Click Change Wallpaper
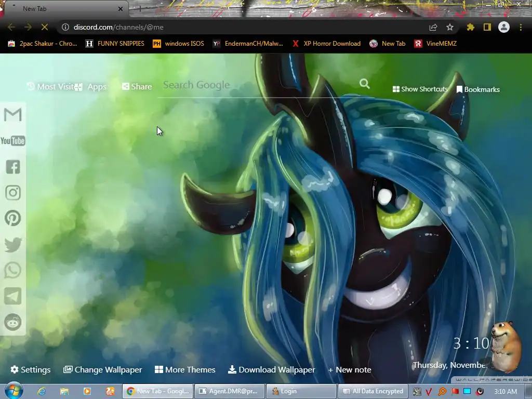 (102, 369)
